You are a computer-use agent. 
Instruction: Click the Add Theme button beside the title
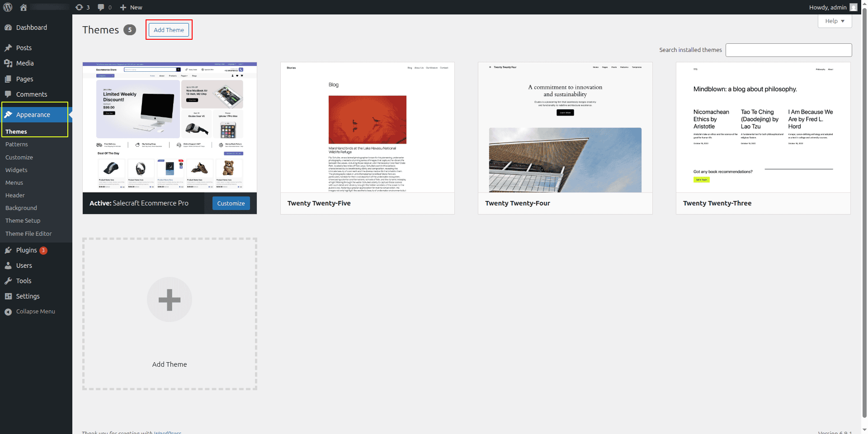pos(169,30)
